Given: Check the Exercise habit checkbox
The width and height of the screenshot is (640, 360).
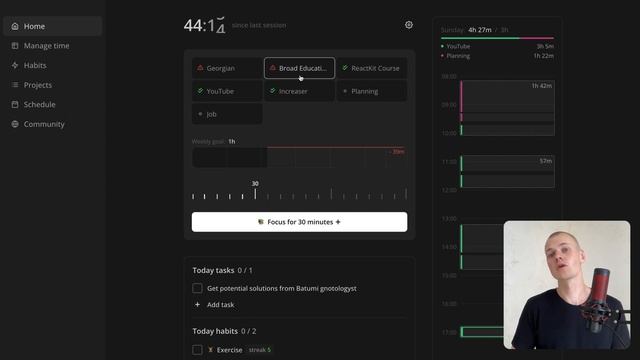Looking at the screenshot, I should 197,350.
